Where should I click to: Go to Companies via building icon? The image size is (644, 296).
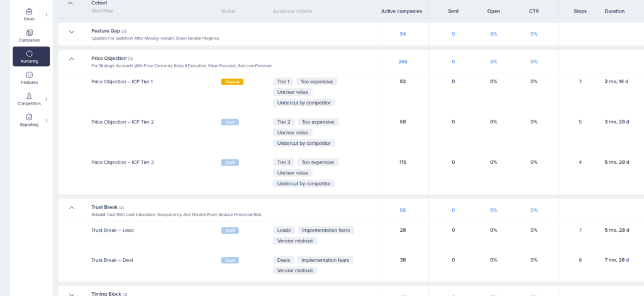[30, 35]
